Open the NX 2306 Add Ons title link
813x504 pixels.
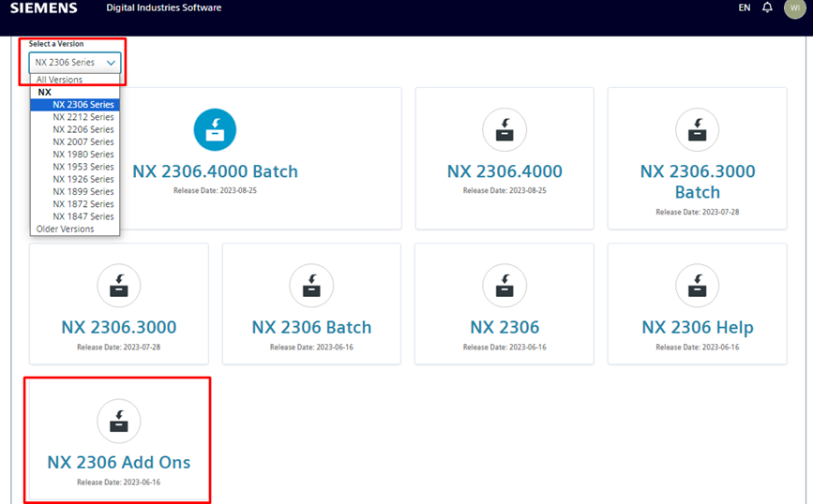119,462
